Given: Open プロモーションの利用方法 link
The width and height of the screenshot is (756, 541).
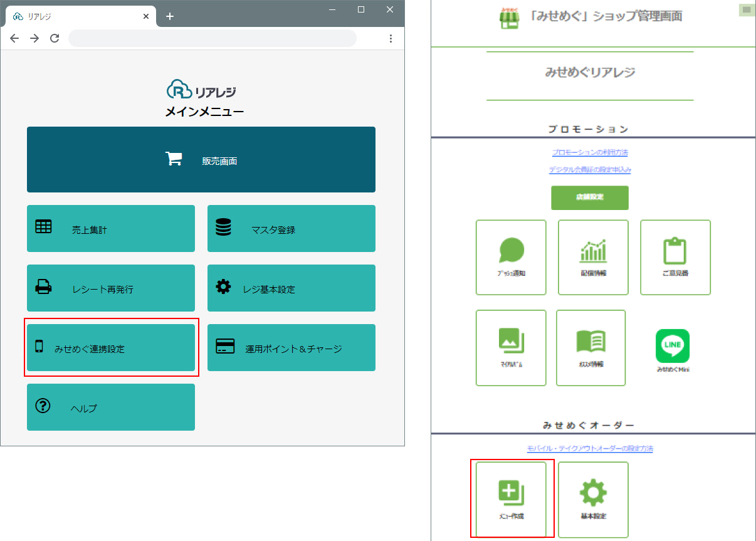Looking at the screenshot, I should (590, 152).
